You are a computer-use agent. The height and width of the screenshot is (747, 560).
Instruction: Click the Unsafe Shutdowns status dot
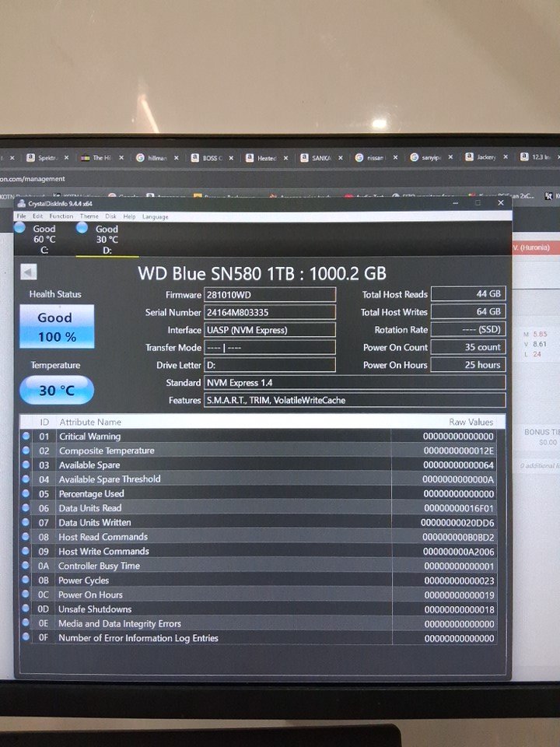(26, 608)
